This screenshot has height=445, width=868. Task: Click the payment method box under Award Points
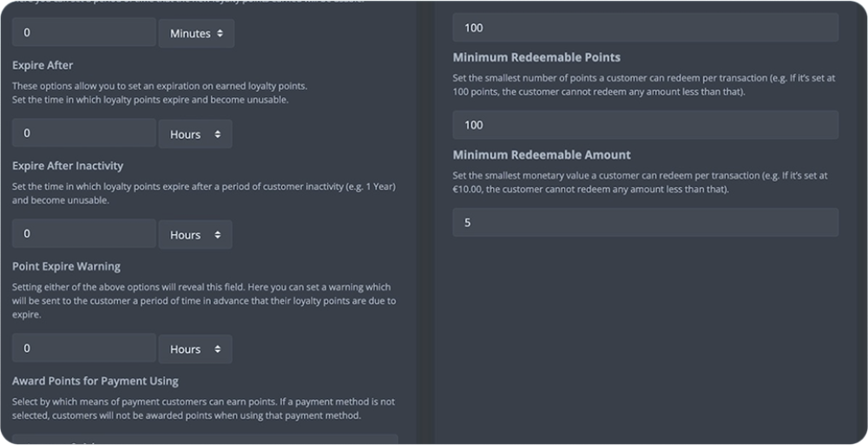click(x=205, y=440)
